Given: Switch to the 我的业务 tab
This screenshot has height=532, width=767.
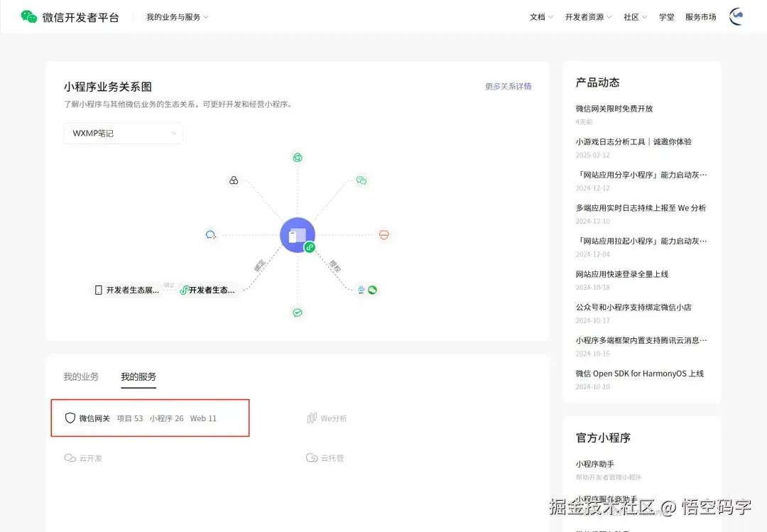Looking at the screenshot, I should 81,377.
